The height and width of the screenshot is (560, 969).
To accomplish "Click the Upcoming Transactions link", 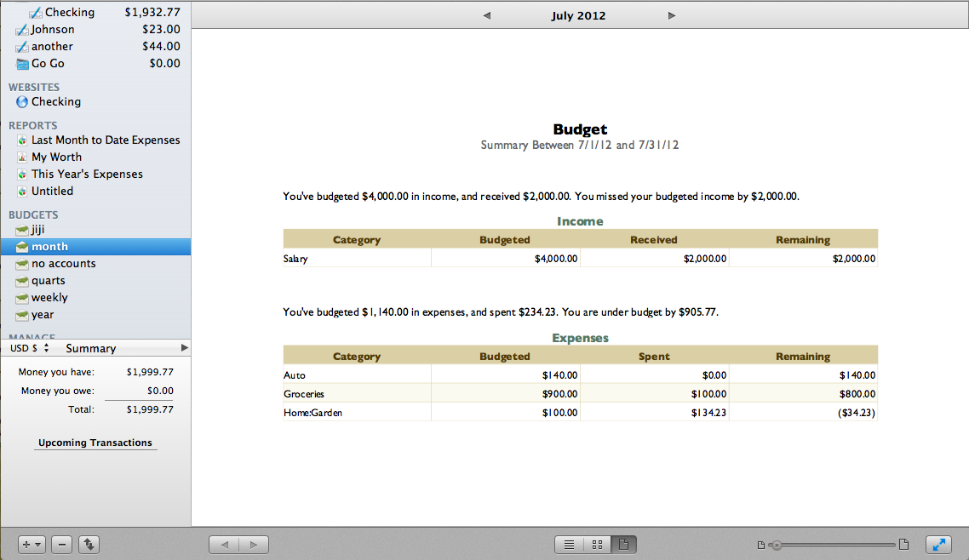I will click(95, 443).
